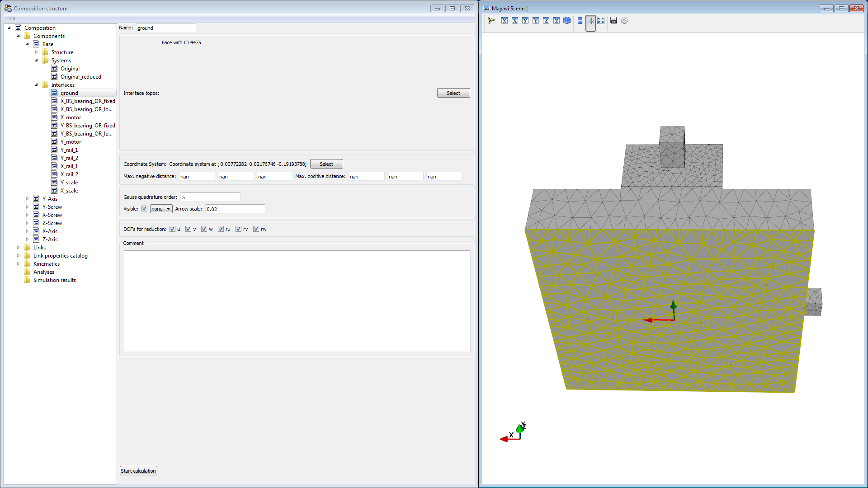The image size is (868, 488).
Task: Uncheck the rv DOF for reduction
Action: point(238,229)
